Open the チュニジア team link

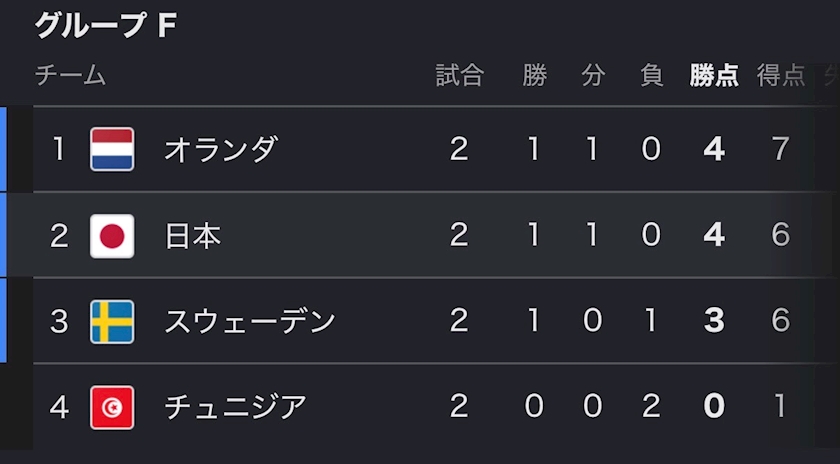click(236, 407)
